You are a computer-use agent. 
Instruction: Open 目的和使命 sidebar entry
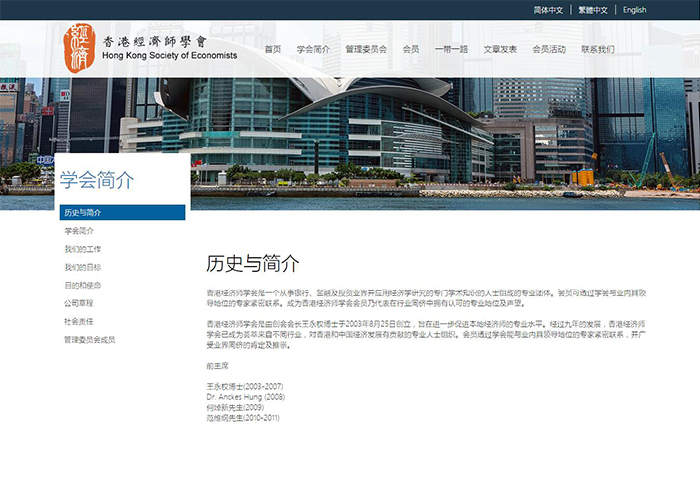83,285
